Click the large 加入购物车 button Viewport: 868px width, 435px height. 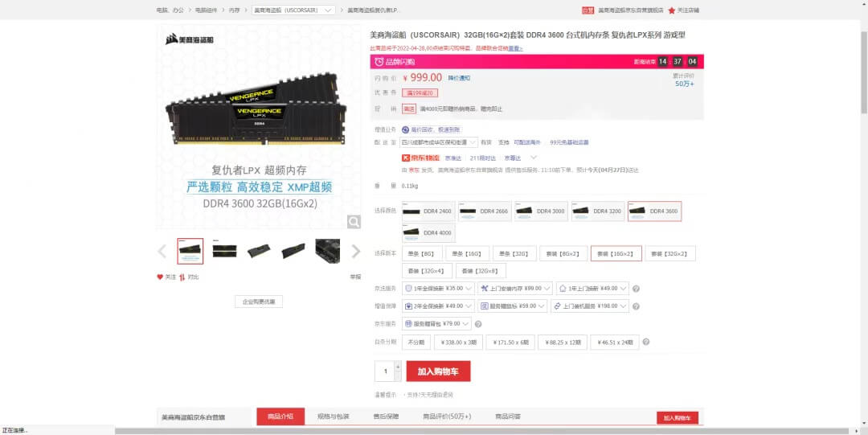439,371
